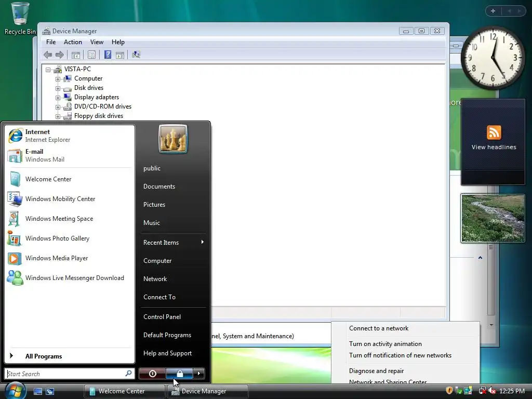Viewport: 532px width, 399px height.
Task: Open Documents from Start menu
Action: [x=173, y=187]
